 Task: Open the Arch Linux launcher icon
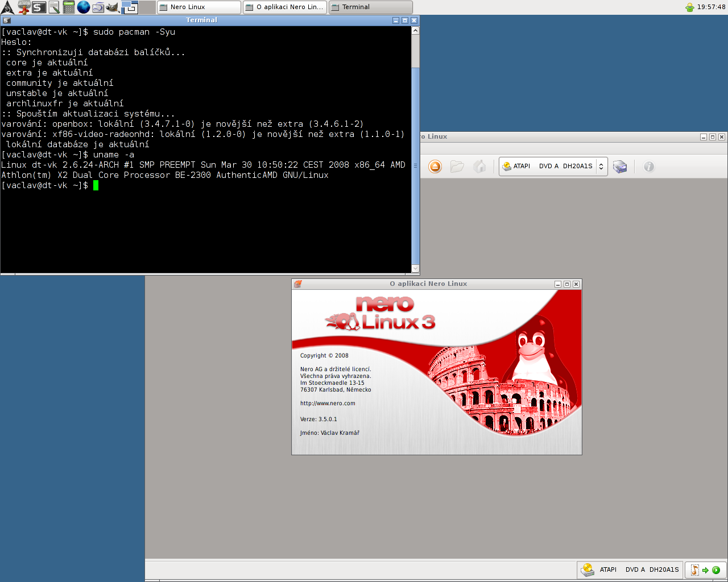pos(8,7)
